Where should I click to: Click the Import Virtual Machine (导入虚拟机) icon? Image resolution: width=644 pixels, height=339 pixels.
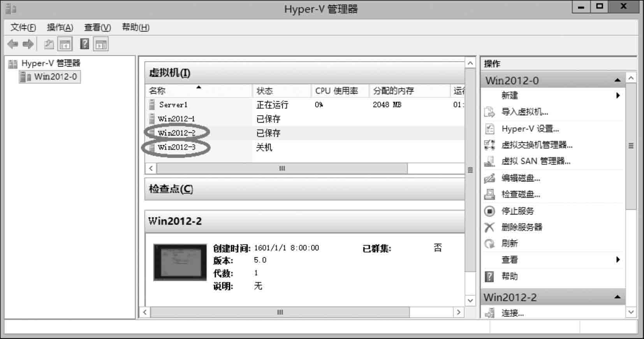[x=489, y=112]
